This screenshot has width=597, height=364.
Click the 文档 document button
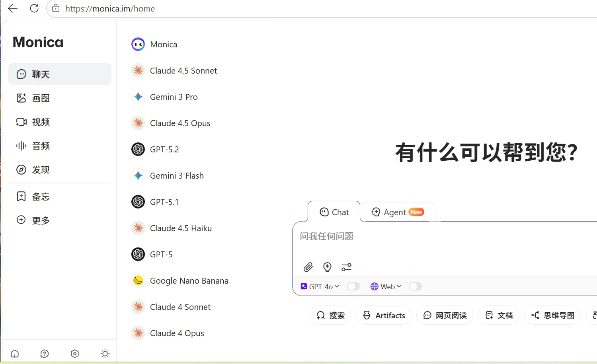(499, 315)
